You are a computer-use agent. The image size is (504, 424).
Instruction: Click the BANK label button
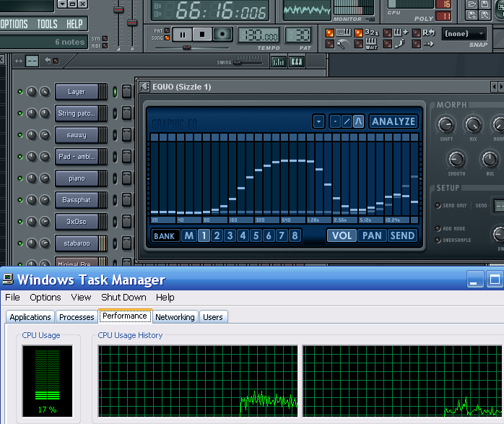164,236
